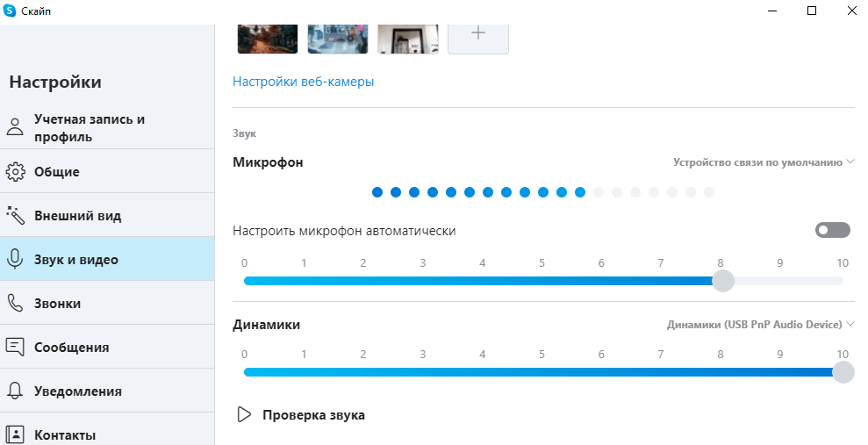Click the phone handset Звонки icon
This screenshot has width=868, height=445.
coord(15,303)
